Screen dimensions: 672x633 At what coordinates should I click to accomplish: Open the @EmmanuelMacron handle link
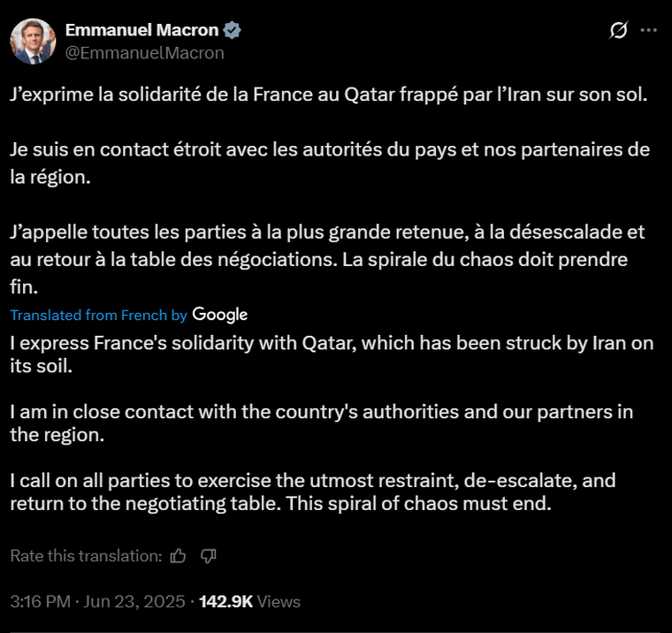click(x=144, y=53)
